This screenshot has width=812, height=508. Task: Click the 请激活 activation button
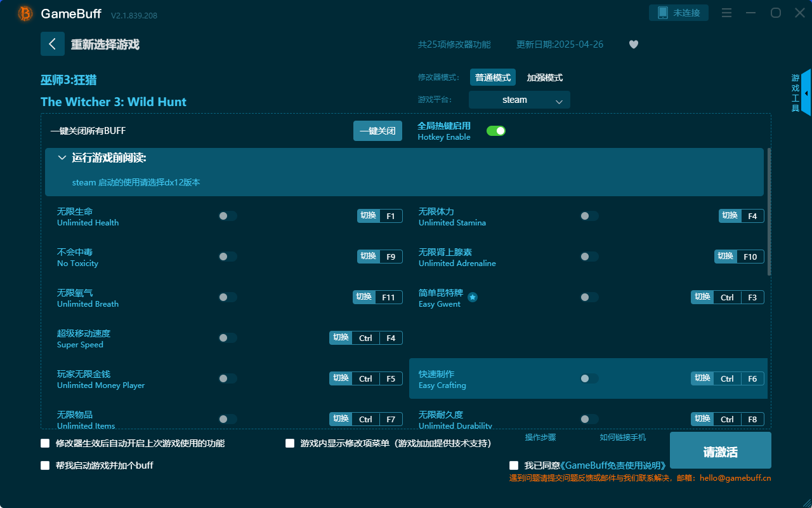(x=720, y=450)
